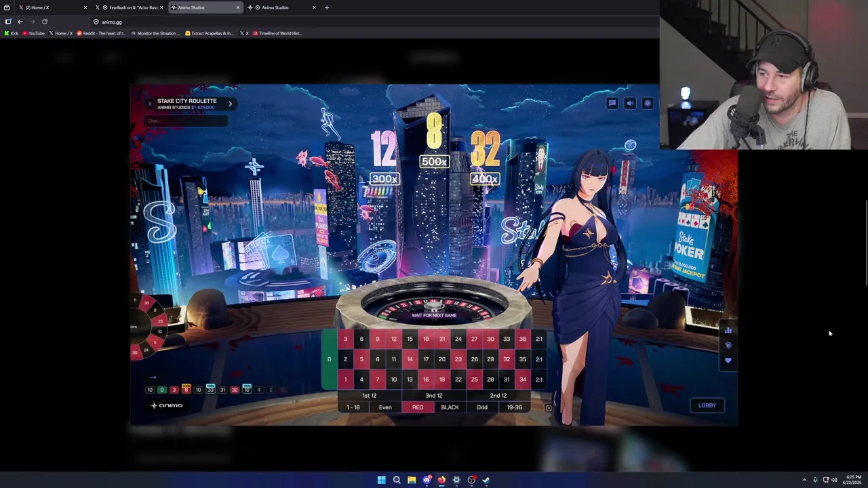
Task: Open the Monitor the Situation bookmark
Action: [x=156, y=33]
